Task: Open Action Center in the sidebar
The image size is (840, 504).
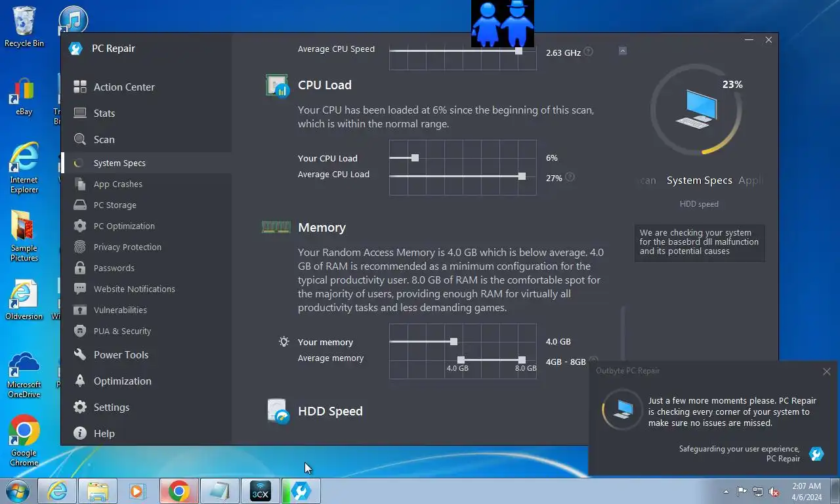Action: pos(124,87)
